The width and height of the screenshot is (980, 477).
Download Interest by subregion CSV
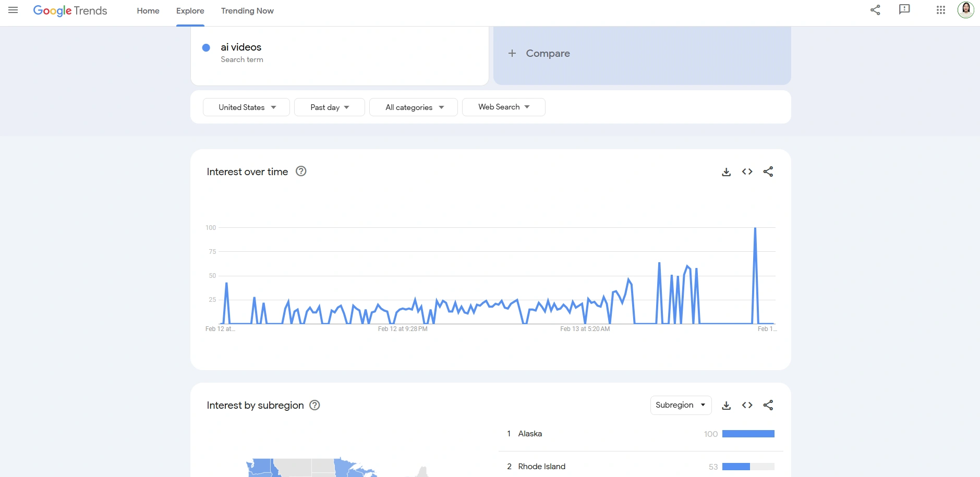point(726,405)
